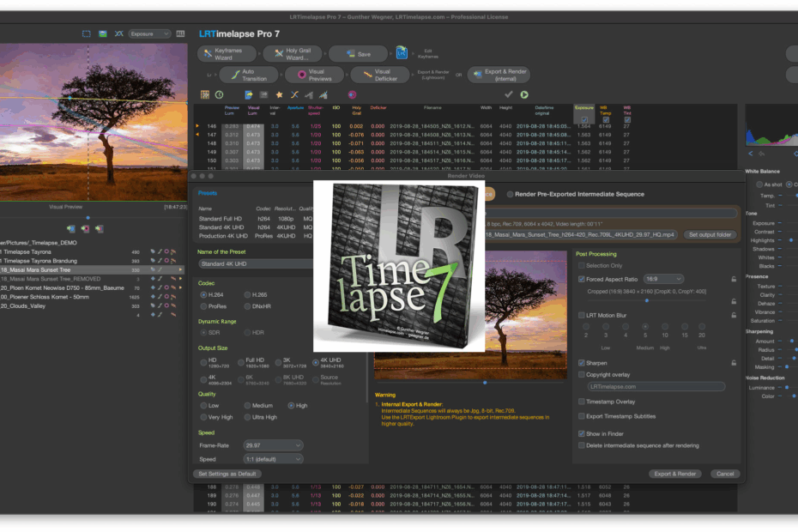Select the H.264 codec option
798x532 pixels.
pos(203,295)
